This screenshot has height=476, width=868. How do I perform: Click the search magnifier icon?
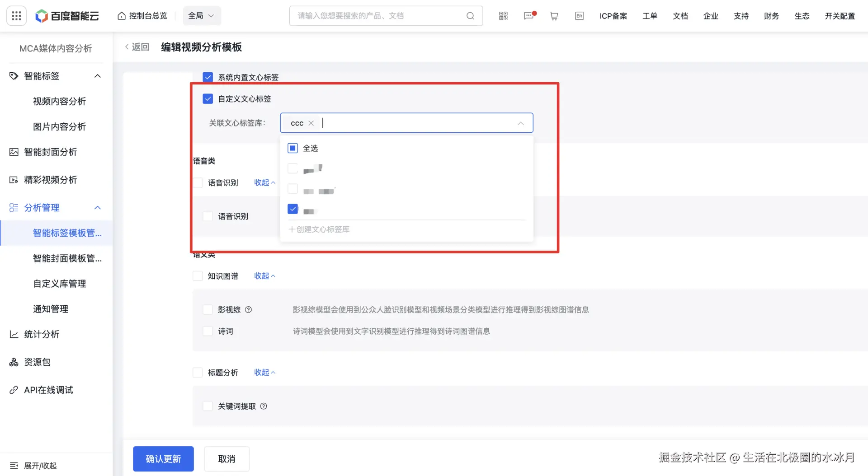point(470,16)
